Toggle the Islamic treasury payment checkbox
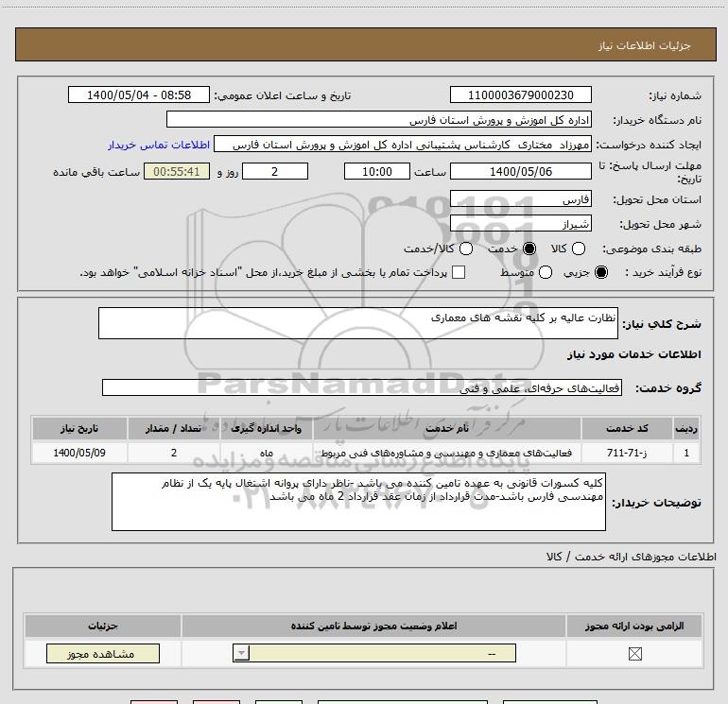The image size is (728, 704). pyautogui.click(x=459, y=272)
